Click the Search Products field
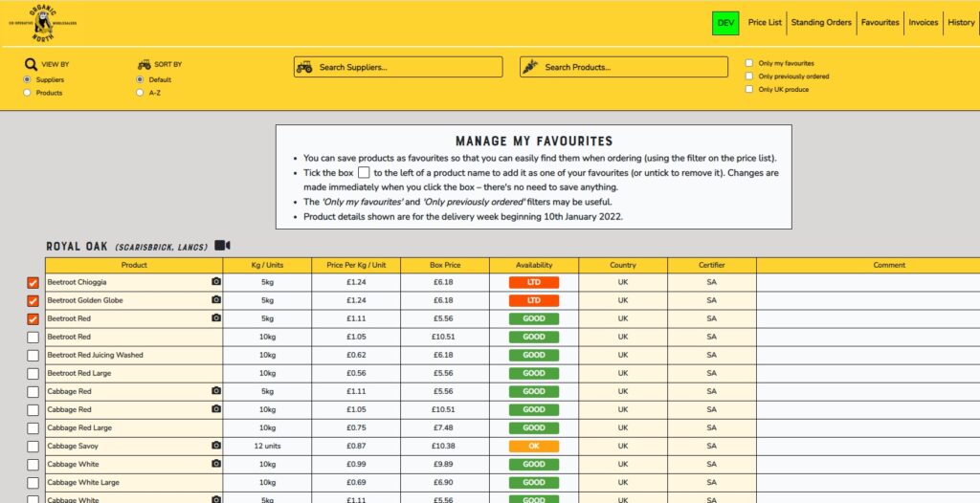Viewport: 980px width, 503px height. click(x=624, y=67)
